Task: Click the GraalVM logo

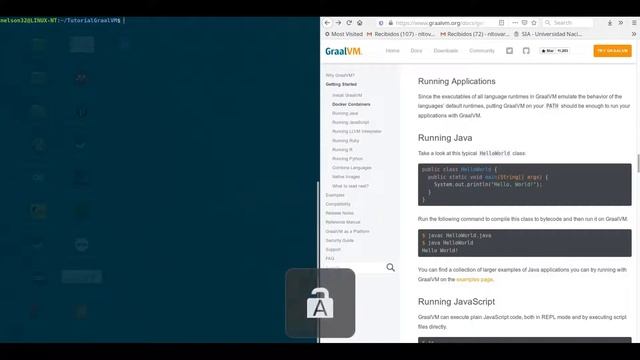Action: (343, 51)
